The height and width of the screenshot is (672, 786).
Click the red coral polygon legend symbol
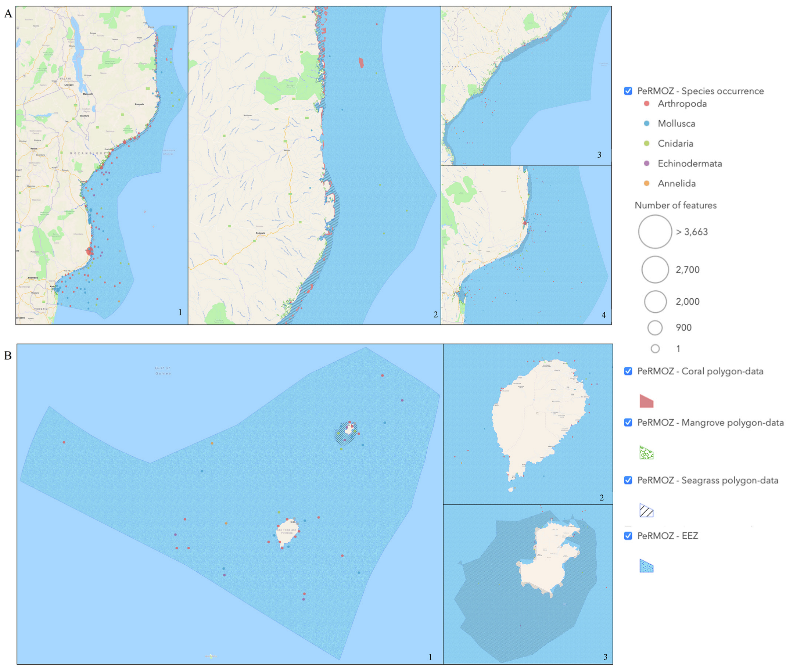(646, 401)
